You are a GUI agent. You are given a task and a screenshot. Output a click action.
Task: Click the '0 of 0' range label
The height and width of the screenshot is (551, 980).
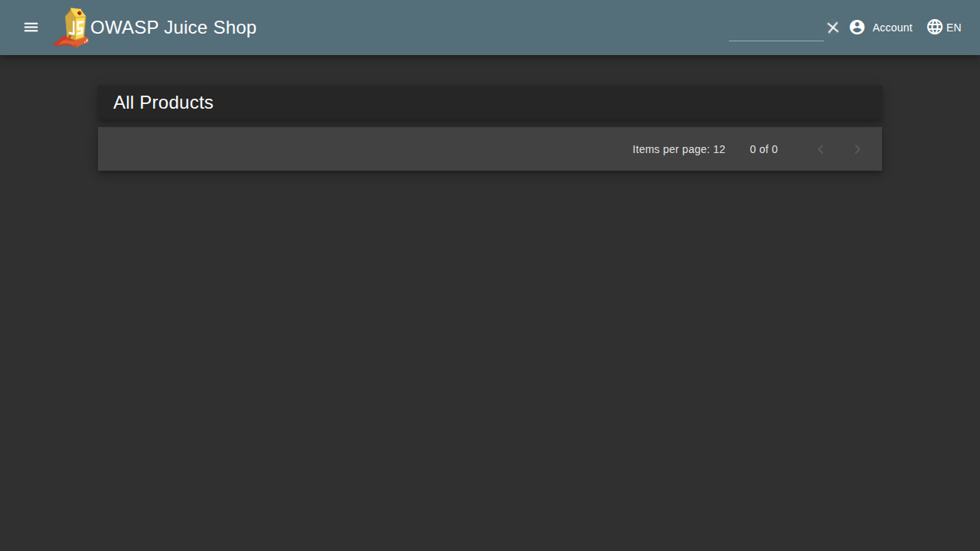(x=763, y=149)
